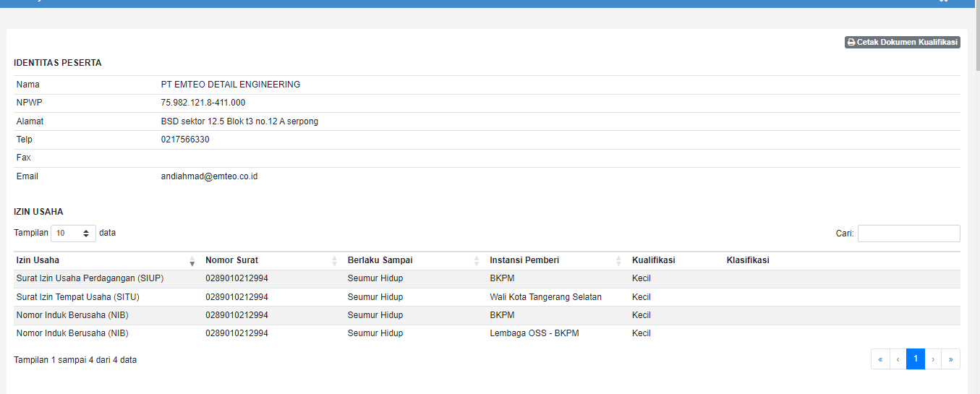Image resolution: width=980 pixels, height=394 pixels.
Task: Click the Kualifikasi column header
Action: tap(653, 260)
